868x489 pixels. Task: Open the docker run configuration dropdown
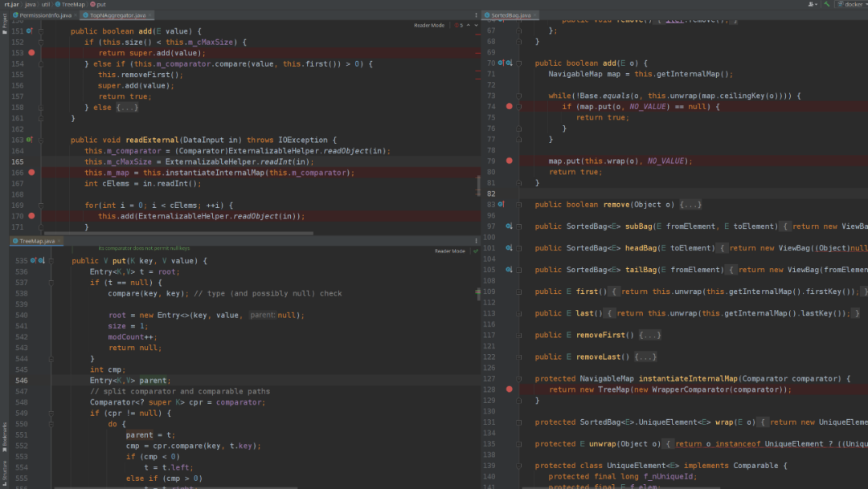pyautogui.click(x=853, y=4)
